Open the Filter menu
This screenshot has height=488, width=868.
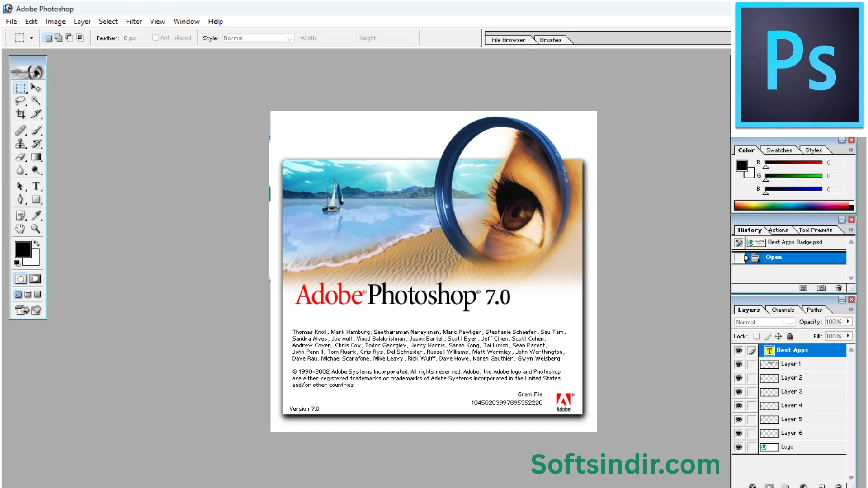pyautogui.click(x=133, y=21)
